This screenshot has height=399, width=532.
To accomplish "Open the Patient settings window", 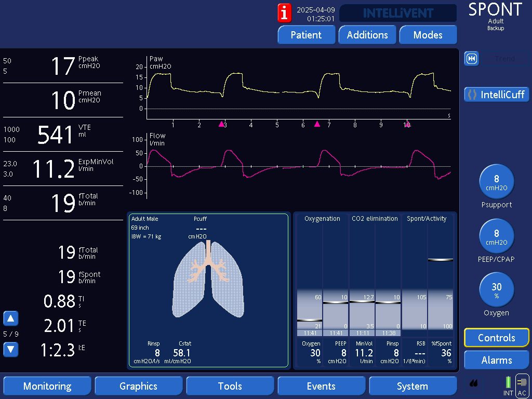I will pyautogui.click(x=306, y=35).
